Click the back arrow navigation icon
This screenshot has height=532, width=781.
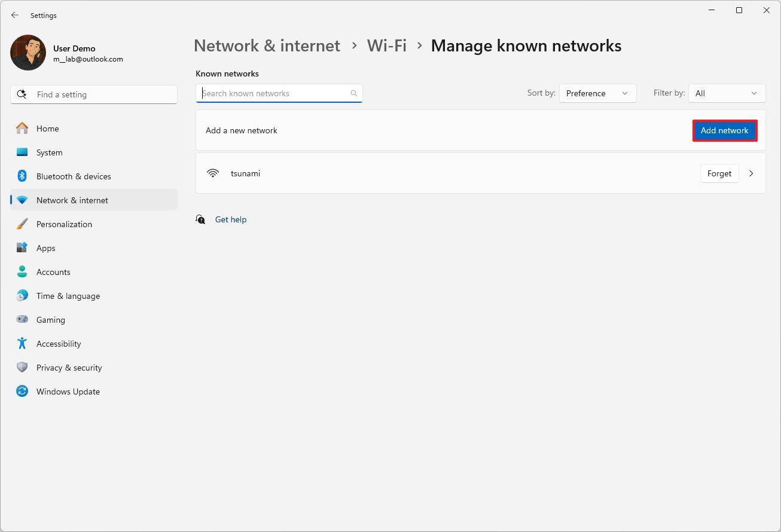coord(14,15)
